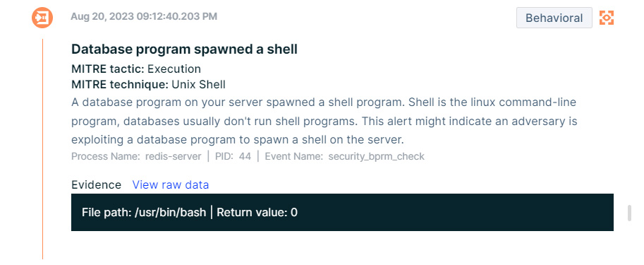Click the security_bprm_check event name
Image resolution: width=644 pixels, height=265 pixels.
click(x=376, y=156)
